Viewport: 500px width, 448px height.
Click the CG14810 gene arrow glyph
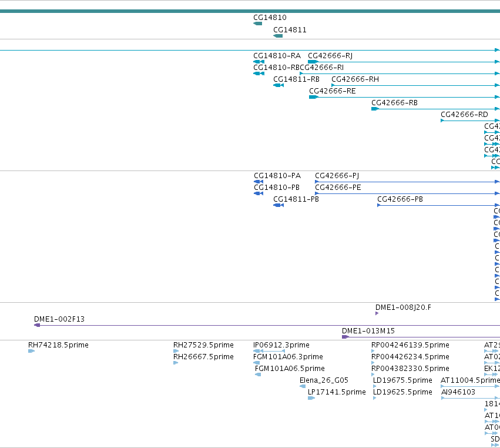click(258, 24)
